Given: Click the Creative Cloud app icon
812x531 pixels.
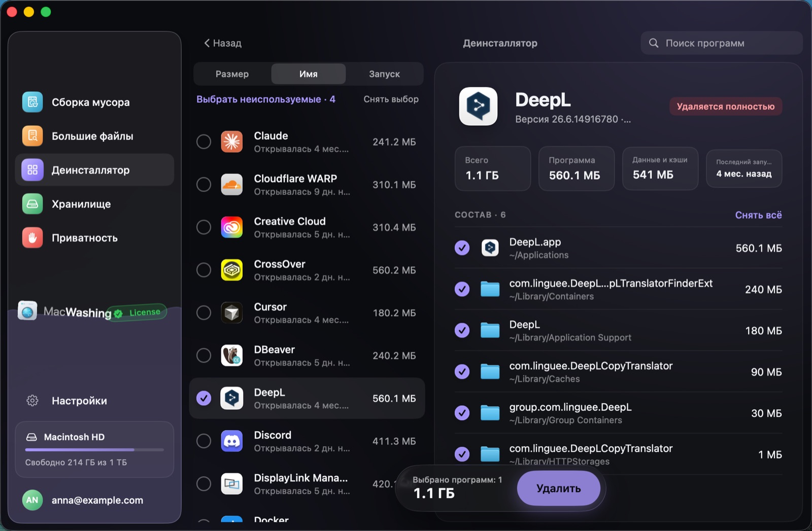Looking at the screenshot, I should 232,227.
